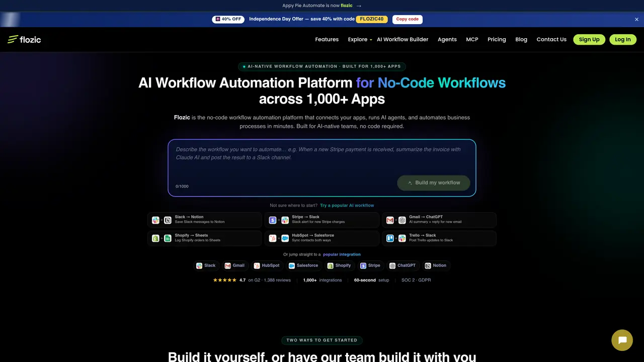Dismiss the Independence Day offer banner
The image size is (644, 362).
click(x=636, y=19)
